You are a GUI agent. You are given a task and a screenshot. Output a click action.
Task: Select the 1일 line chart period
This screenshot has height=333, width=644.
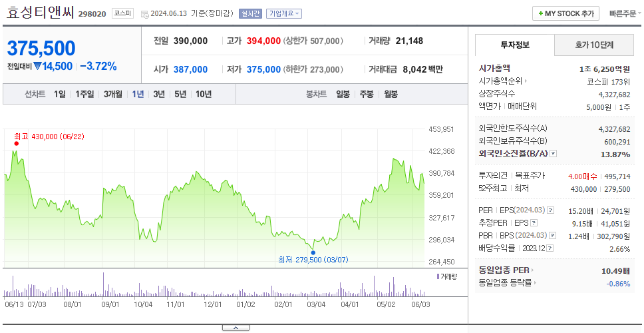(60, 94)
